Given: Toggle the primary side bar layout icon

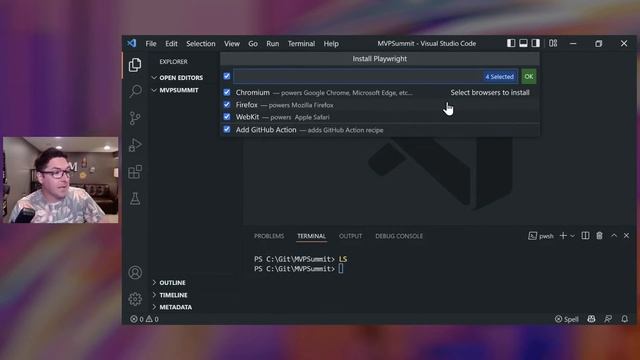Looking at the screenshot, I should click(x=511, y=43).
